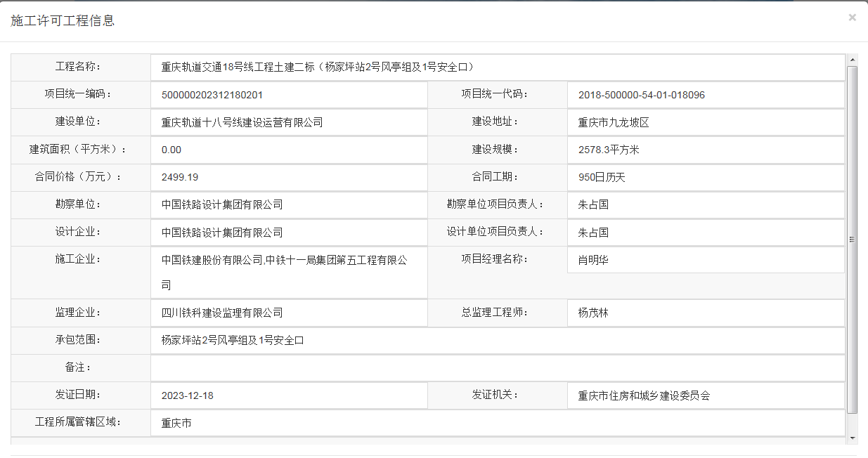The image size is (868, 458).
Task: Click the 项目统一代码 label
Action: (x=495, y=94)
